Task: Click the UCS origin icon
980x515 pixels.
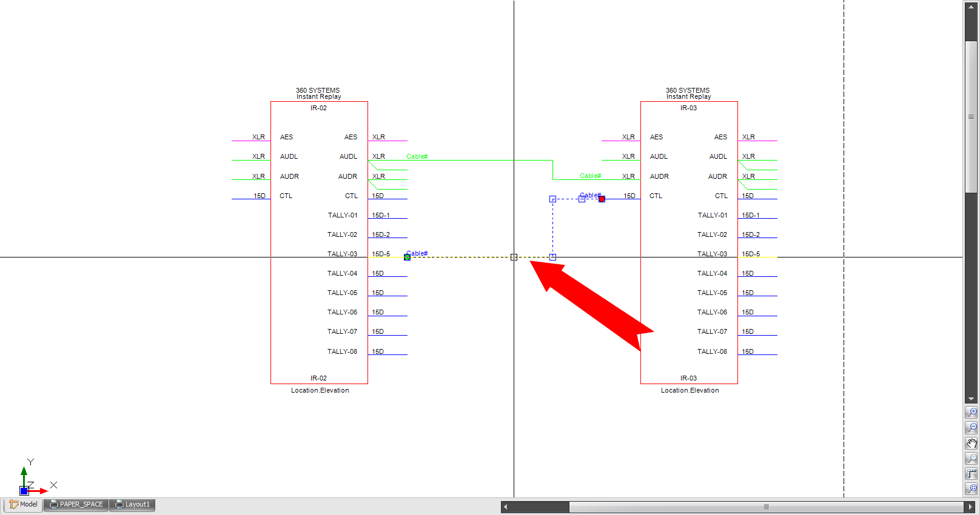Action: [x=24, y=491]
